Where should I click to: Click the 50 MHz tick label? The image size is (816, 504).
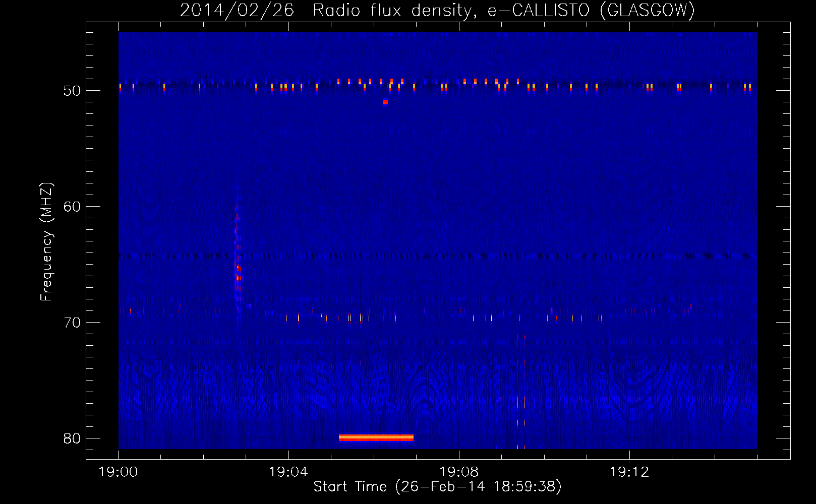(72, 91)
